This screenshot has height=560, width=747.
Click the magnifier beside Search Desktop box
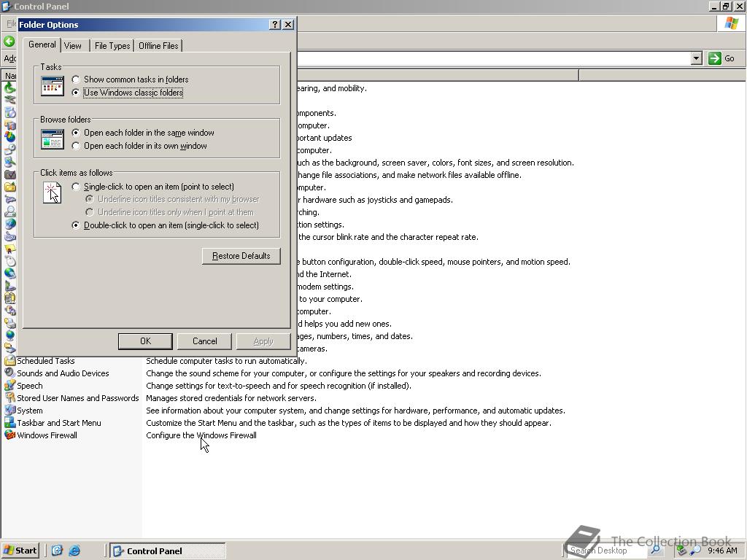(656, 551)
